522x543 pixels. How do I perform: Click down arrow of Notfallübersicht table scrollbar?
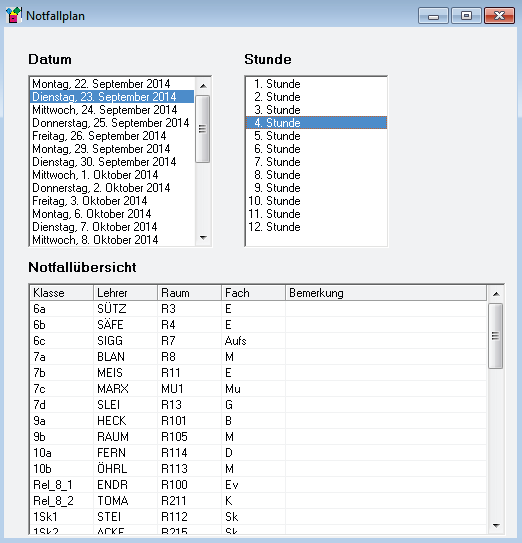(496, 526)
